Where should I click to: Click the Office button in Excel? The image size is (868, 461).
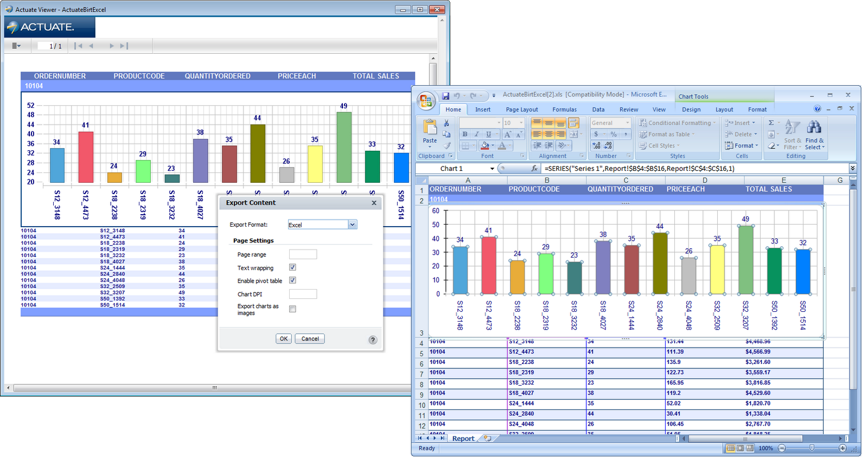(426, 101)
